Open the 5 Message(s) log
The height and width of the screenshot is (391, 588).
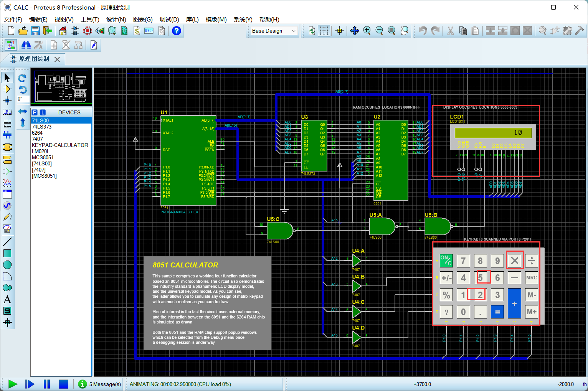pyautogui.click(x=100, y=384)
